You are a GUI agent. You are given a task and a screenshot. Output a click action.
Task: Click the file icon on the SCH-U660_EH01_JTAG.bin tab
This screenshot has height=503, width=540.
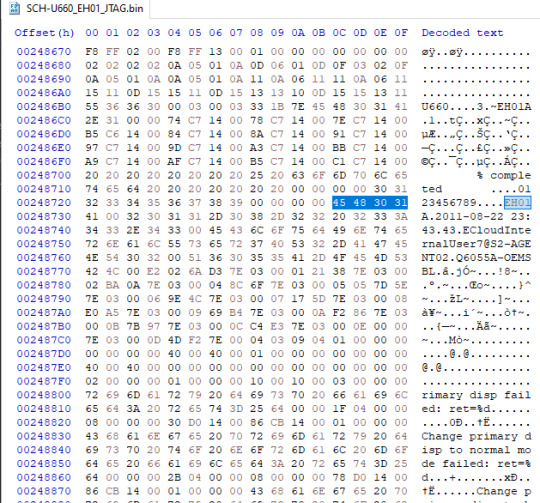point(14,8)
